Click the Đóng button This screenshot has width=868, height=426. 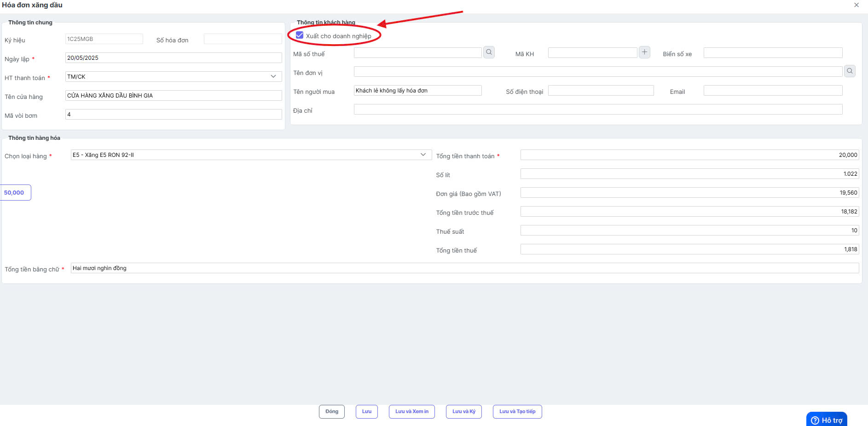point(332,412)
